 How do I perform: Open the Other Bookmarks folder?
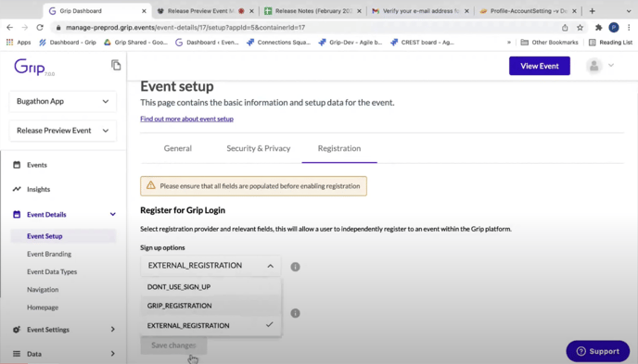point(549,43)
